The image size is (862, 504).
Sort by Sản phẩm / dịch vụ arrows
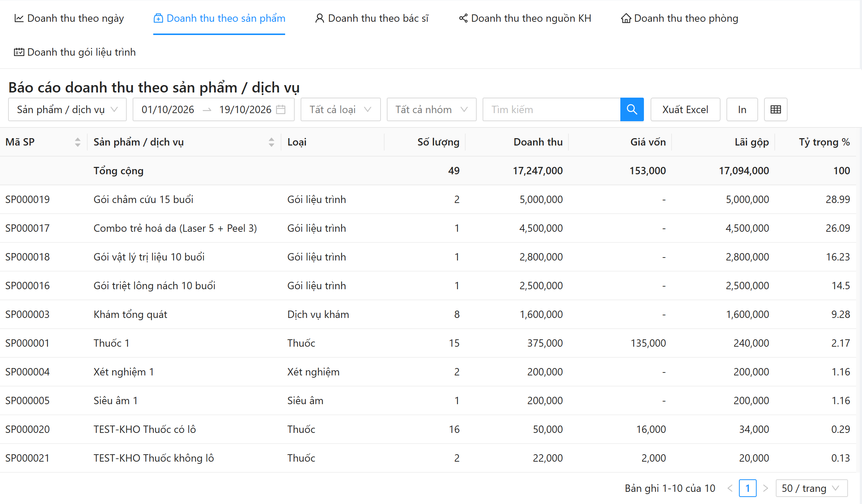(x=271, y=142)
